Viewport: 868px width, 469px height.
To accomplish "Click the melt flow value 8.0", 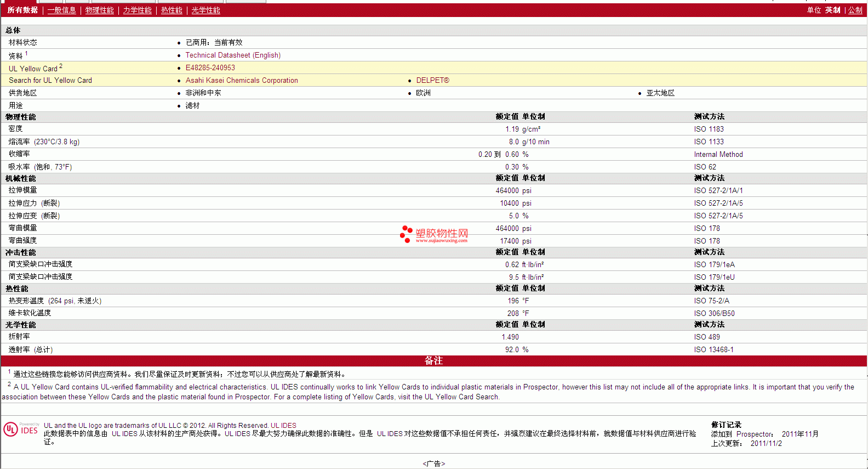I will 514,142.
